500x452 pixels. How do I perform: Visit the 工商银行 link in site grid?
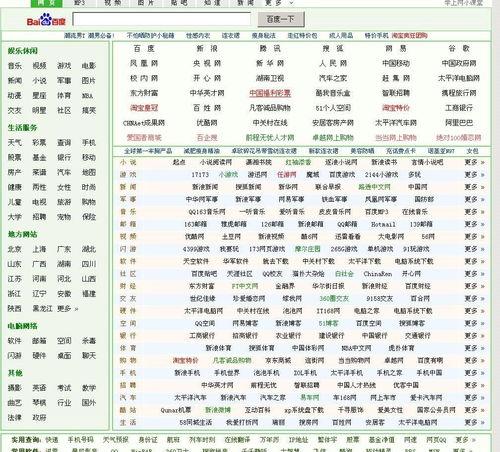coord(459,108)
